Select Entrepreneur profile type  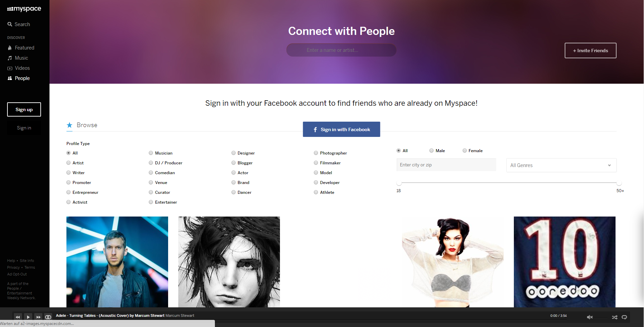[x=68, y=192]
